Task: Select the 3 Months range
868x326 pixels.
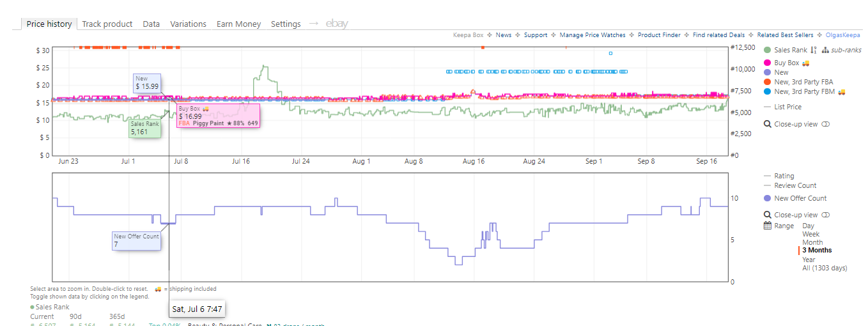Action: tap(817, 251)
